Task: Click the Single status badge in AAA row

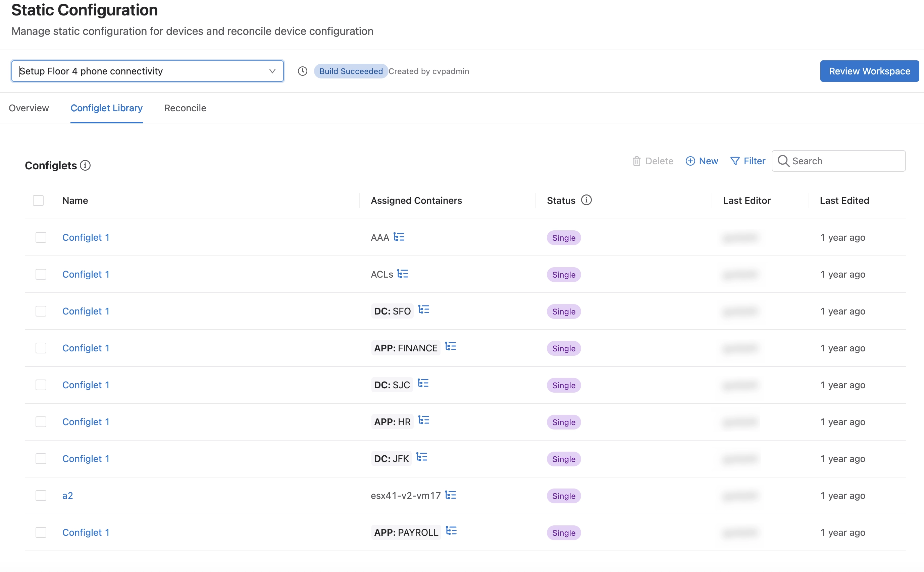Action: [564, 238]
